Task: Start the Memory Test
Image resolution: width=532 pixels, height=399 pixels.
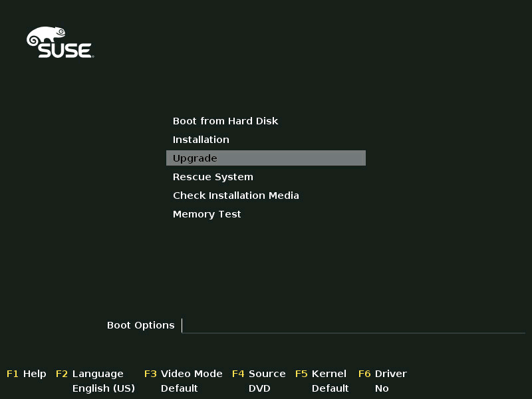Action: click(207, 213)
